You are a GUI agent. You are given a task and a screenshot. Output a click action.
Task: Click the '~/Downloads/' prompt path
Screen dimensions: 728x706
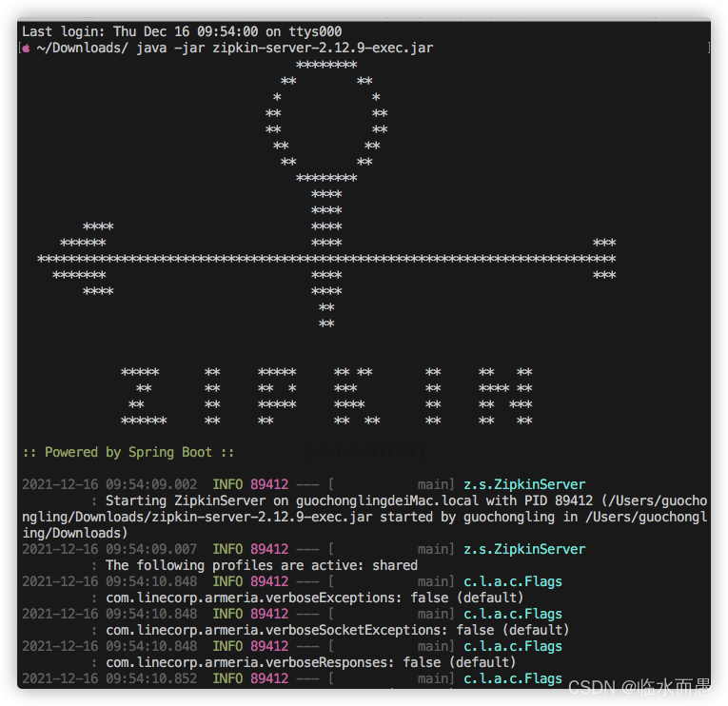pyautogui.click(x=82, y=48)
